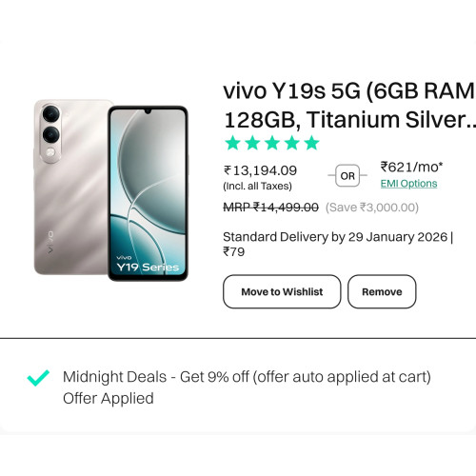This screenshot has height=476, width=476.
Task: Click the fifth green rating star
Action: [x=311, y=143]
